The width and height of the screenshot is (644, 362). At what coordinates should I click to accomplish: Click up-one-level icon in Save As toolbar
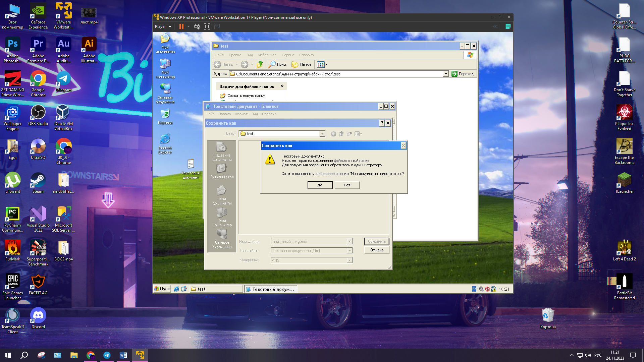pos(341,134)
